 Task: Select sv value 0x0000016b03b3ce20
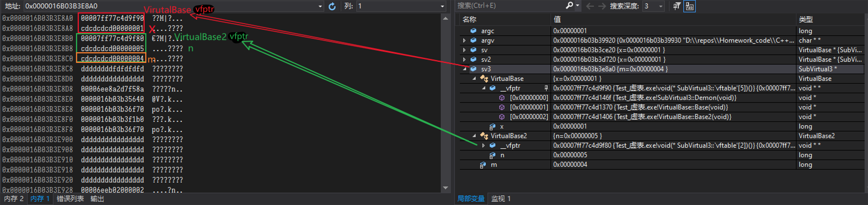(673, 50)
